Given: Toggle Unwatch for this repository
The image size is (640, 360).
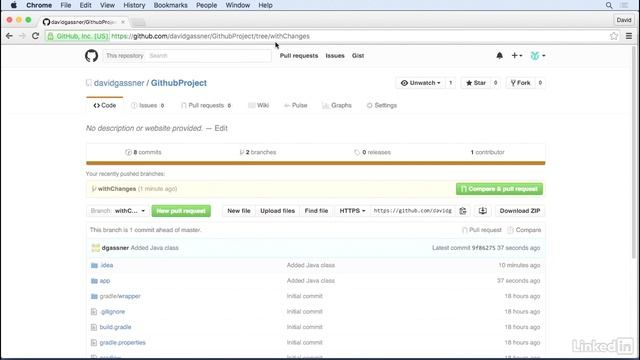Looking at the screenshot, I should [x=420, y=83].
